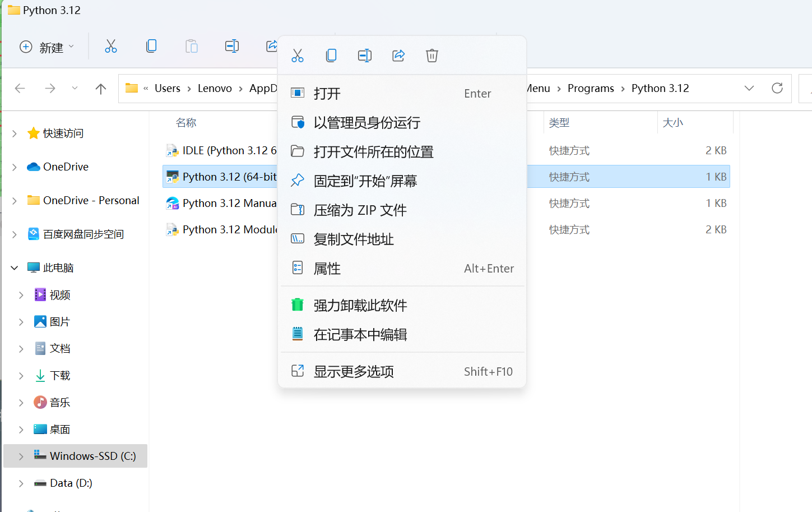
Task: Select 固定到"开始"屏幕 option
Action: point(402,181)
